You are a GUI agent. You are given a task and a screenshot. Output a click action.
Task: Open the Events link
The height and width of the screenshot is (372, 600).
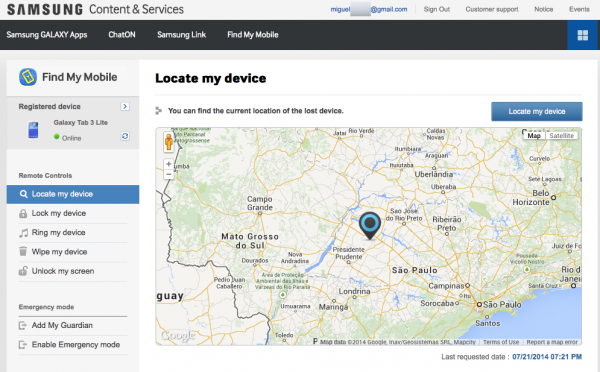579,9
